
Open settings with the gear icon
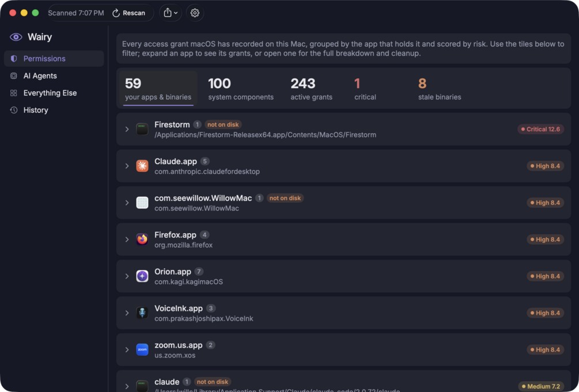[x=195, y=13]
